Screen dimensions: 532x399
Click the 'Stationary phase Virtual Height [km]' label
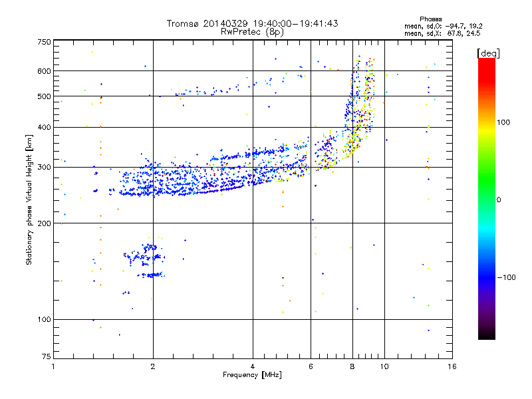[29, 199]
